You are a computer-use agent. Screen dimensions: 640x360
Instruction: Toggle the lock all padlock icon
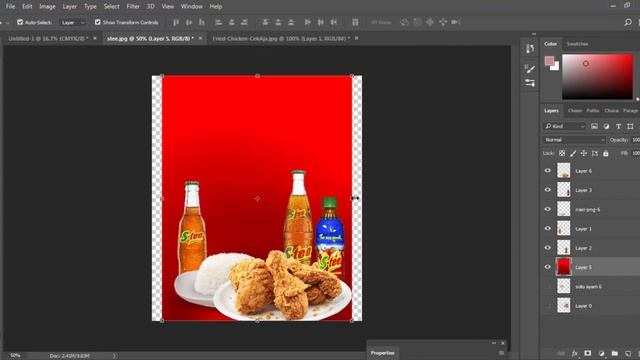pos(606,153)
